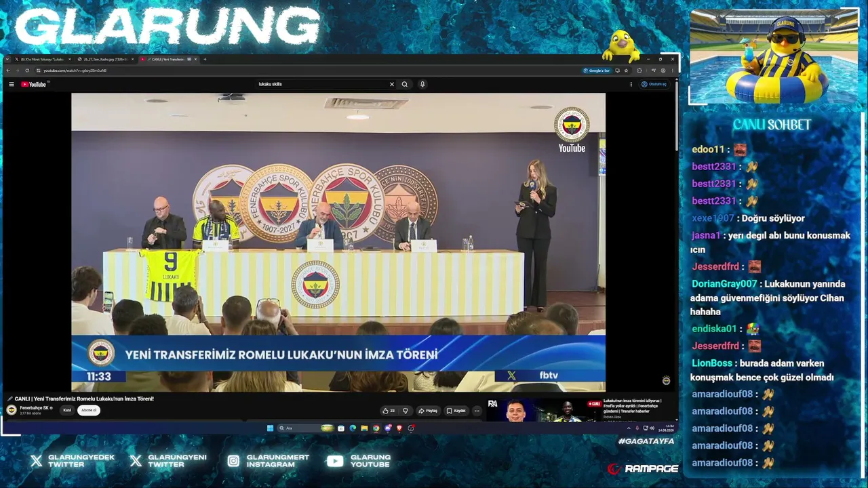The height and width of the screenshot is (488, 868).
Task: Go to YouTube home via logo
Action: click(34, 84)
